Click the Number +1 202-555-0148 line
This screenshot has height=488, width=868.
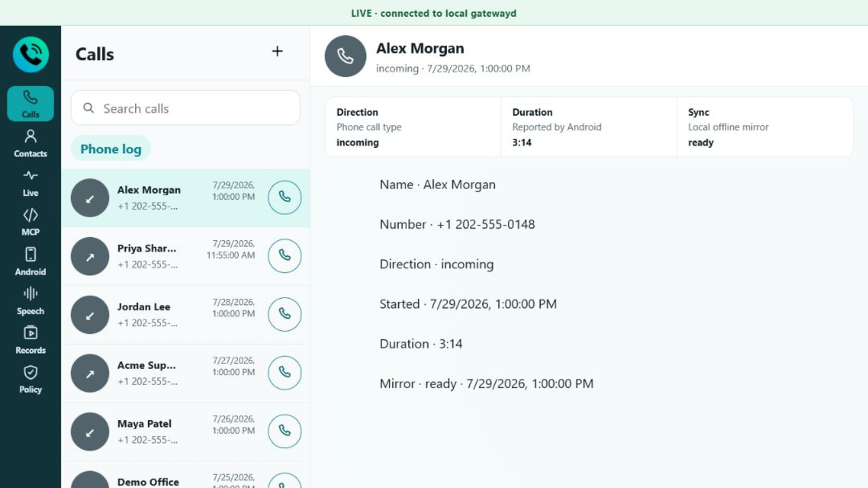click(x=457, y=224)
